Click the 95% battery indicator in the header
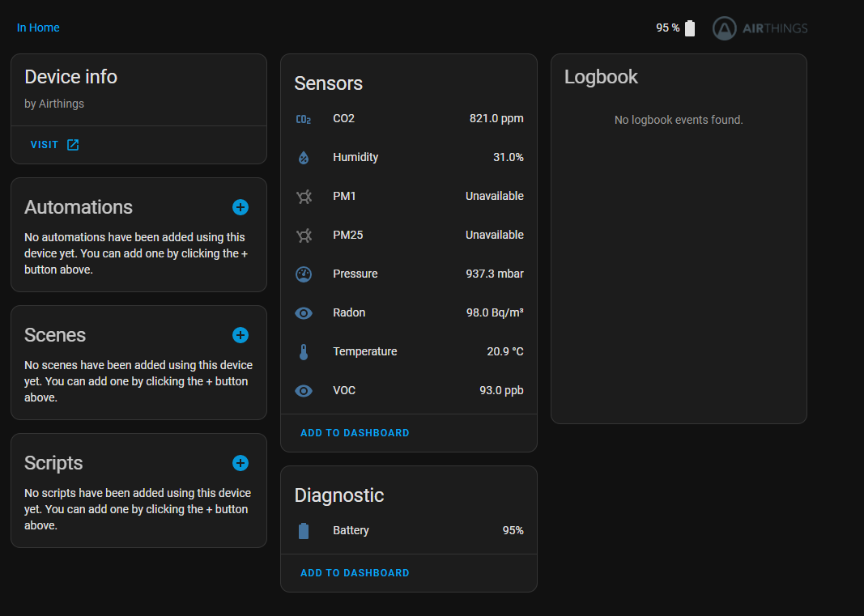The width and height of the screenshot is (864, 616). tap(675, 28)
